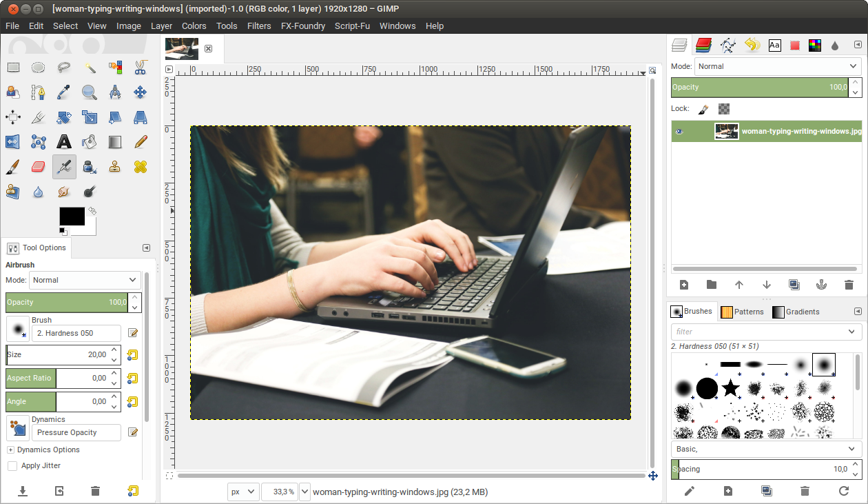Image resolution: width=868 pixels, height=504 pixels.
Task: Select the Paintbrush tool
Action: (12, 166)
